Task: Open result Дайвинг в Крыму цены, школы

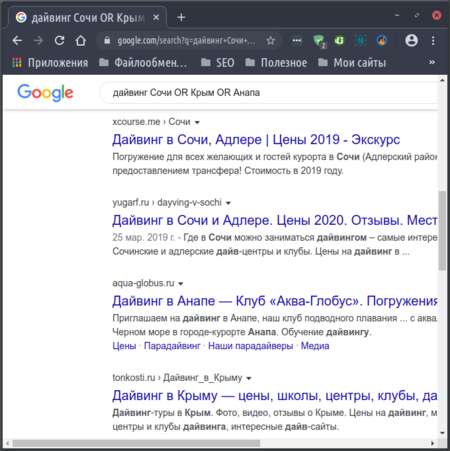Action: [275, 396]
